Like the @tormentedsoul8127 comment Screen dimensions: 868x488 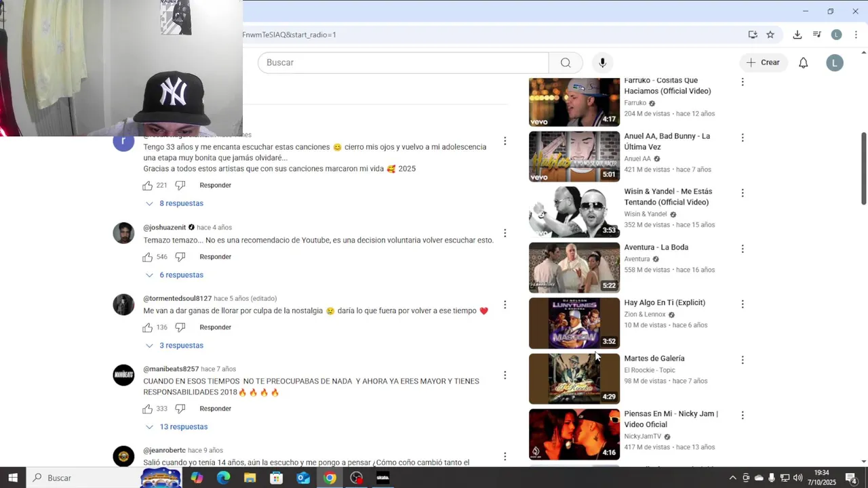point(148,327)
